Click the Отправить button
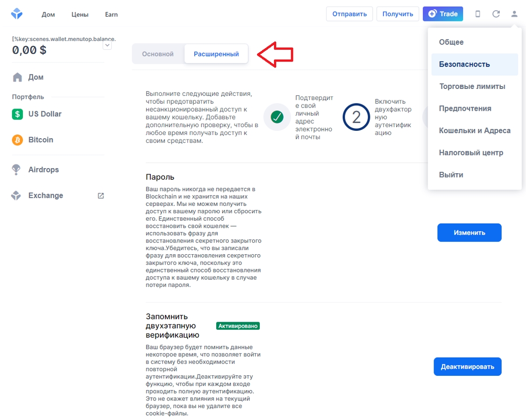The height and width of the screenshot is (420, 531). [349, 14]
